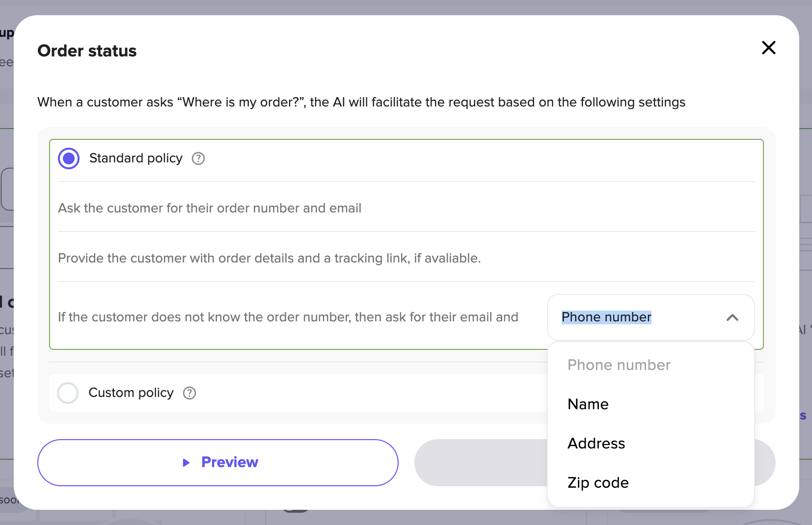The image size is (812, 525).
Task: Click the order number and email instruction row
Action: click(x=406, y=208)
